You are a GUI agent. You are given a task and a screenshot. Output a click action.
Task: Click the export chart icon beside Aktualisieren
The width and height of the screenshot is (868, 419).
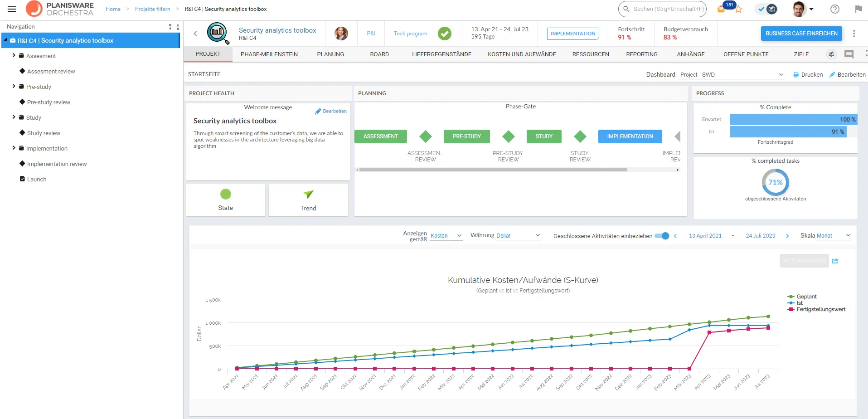coord(835,261)
